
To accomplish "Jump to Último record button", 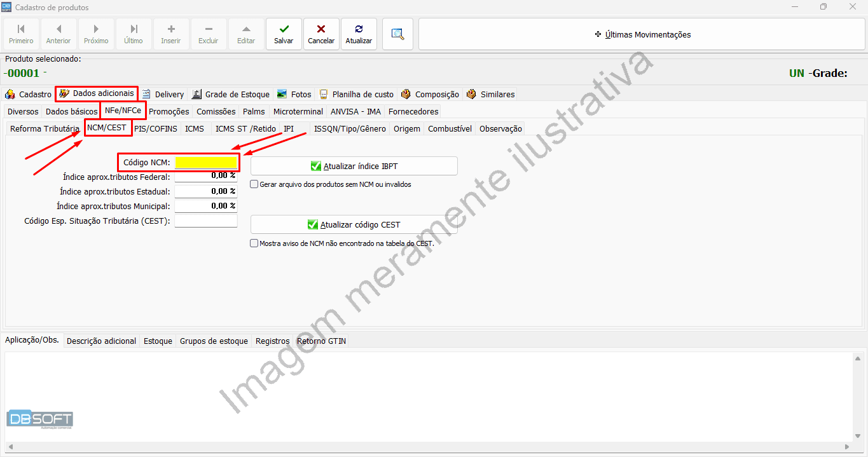I will 134,34.
